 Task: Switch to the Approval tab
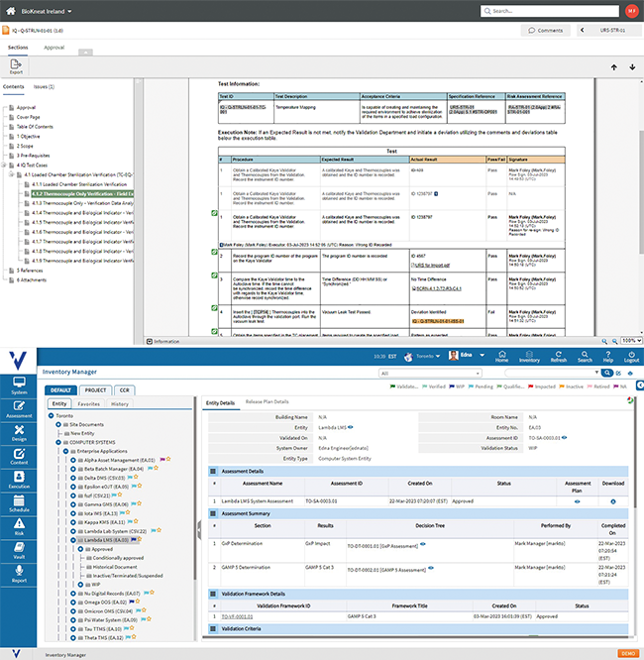(54, 48)
